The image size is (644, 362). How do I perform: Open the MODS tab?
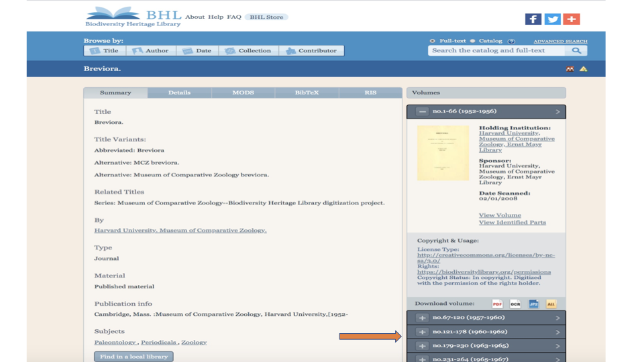243,93
